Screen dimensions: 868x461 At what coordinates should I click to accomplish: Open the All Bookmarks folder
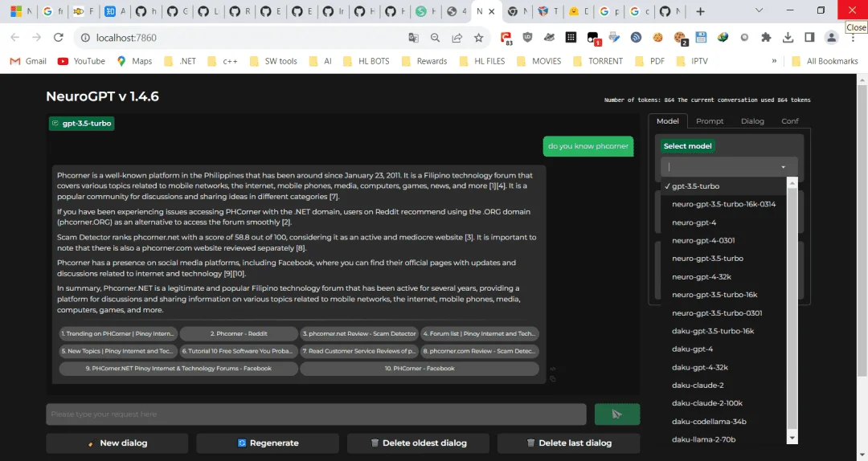coord(825,61)
